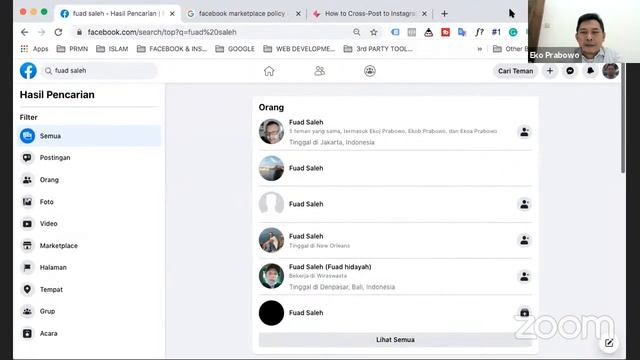640x360 pixels.
Task: Open the GOOGLE bookmarks folder
Action: point(235,49)
